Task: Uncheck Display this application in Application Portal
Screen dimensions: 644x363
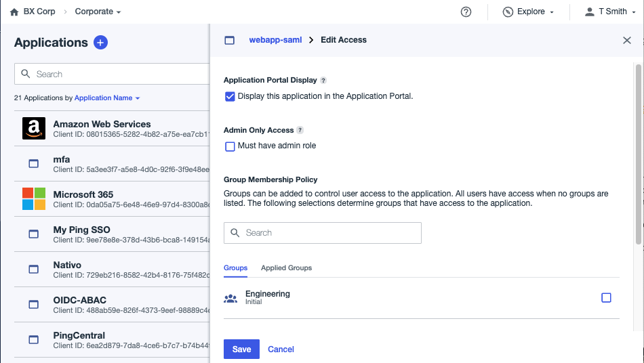Action: click(230, 96)
